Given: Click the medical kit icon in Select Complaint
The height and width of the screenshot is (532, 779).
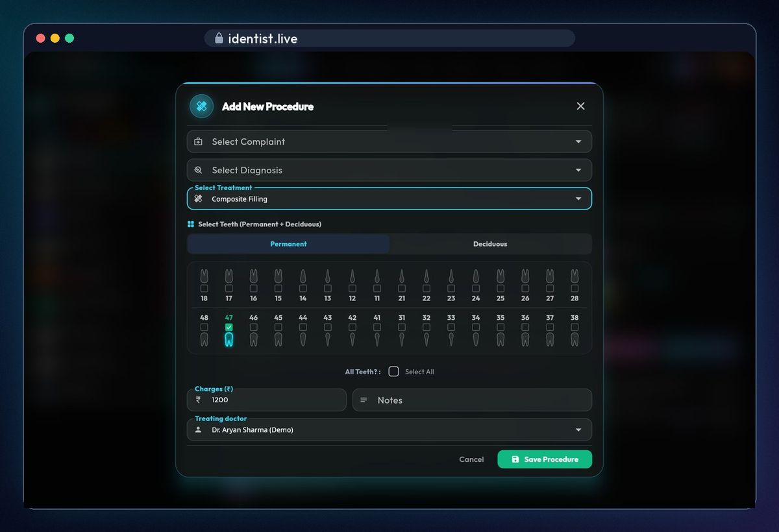Looking at the screenshot, I should [x=199, y=141].
